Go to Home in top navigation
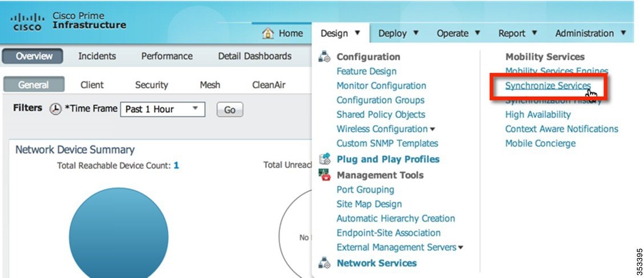 [x=291, y=33]
